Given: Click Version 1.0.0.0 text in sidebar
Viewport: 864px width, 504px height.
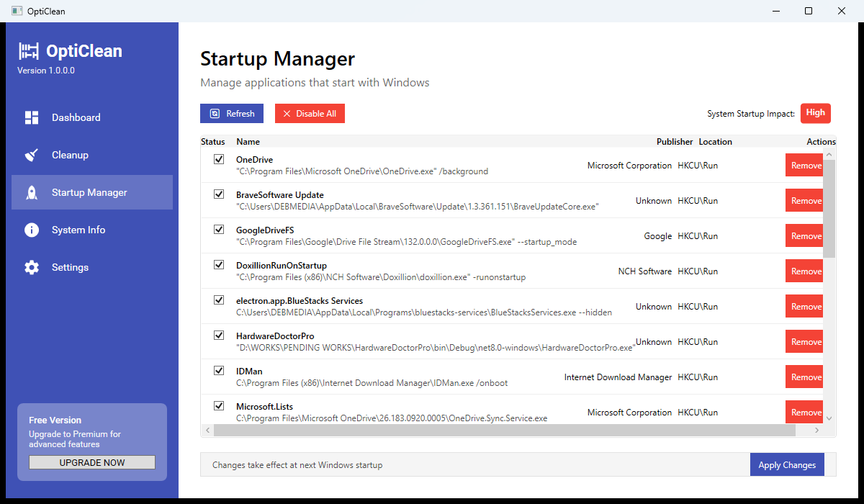Looking at the screenshot, I should click(x=46, y=71).
